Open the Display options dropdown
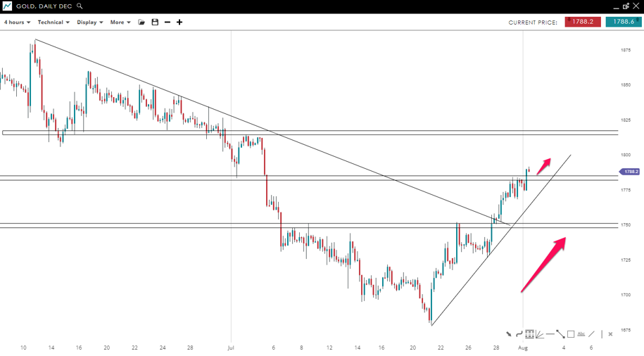Viewport: 644px width, 356px height. [90, 23]
